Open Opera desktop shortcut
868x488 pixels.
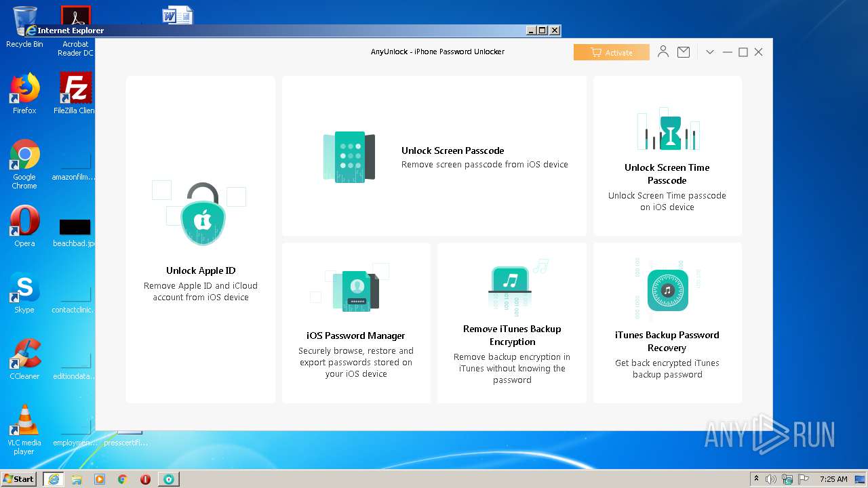(x=24, y=226)
